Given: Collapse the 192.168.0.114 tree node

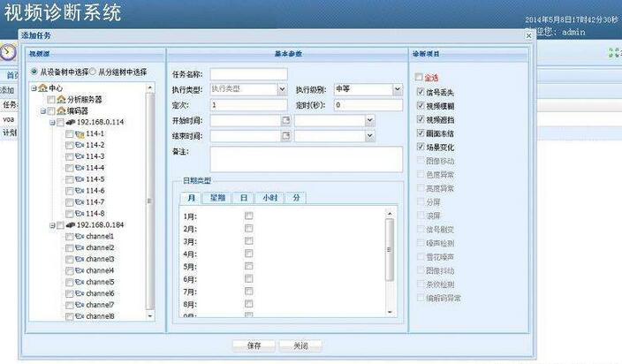Looking at the screenshot, I should 52,122.
